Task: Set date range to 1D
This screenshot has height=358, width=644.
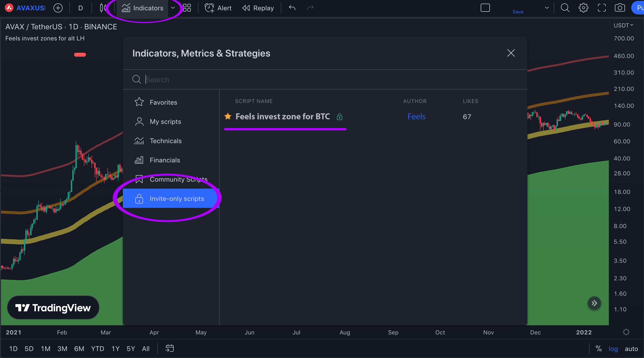Action: [13, 349]
